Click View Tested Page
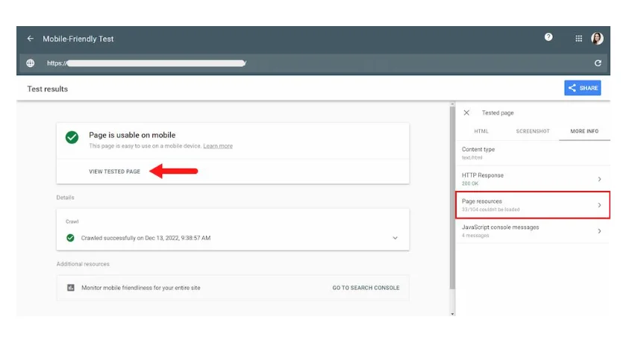Viewport: 644px width, 343px height. (115, 171)
